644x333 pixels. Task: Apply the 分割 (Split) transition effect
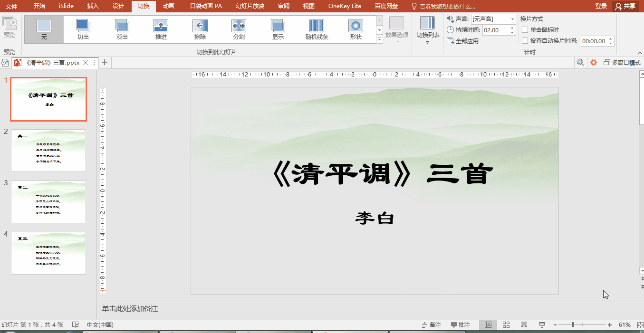[x=239, y=29]
